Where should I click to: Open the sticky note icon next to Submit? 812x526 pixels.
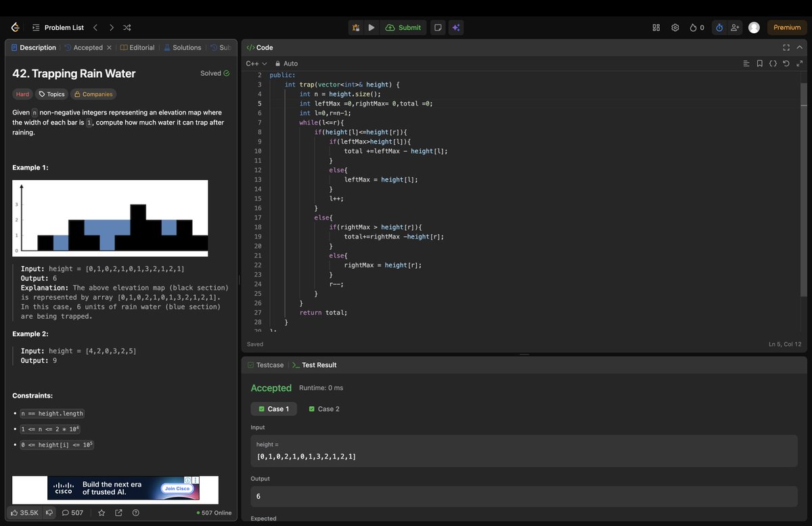(x=436, y=28)
